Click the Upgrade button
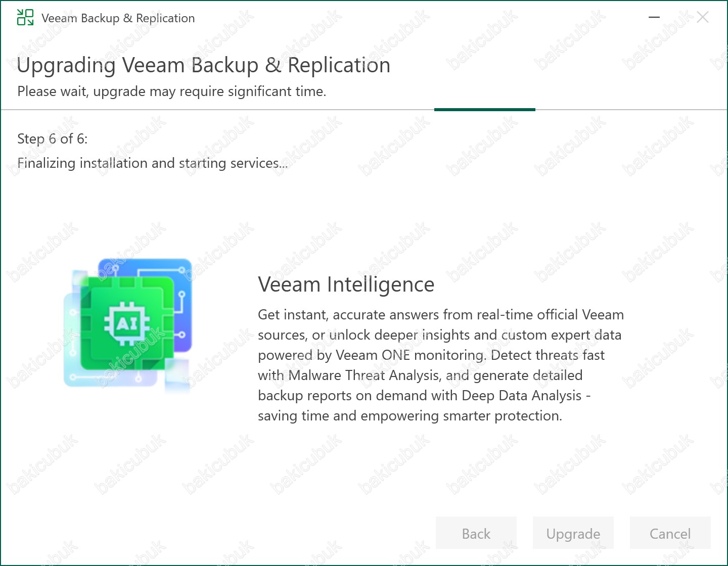728x566 pixels. coord(573,533)
